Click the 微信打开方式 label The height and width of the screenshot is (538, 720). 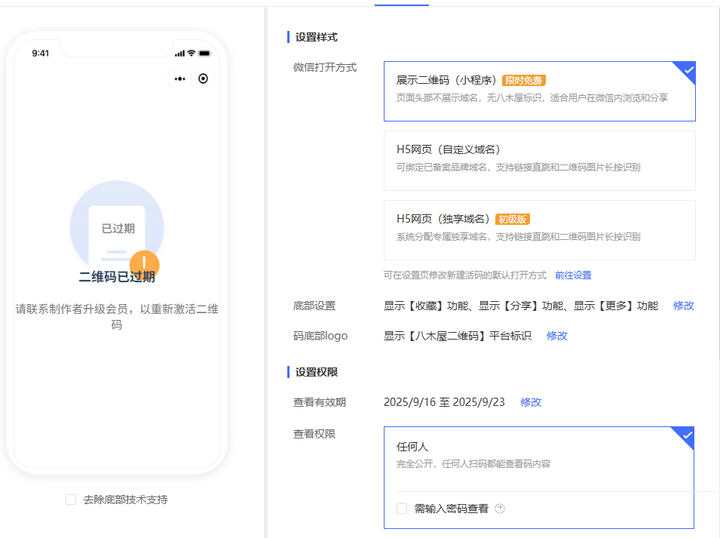325,67
